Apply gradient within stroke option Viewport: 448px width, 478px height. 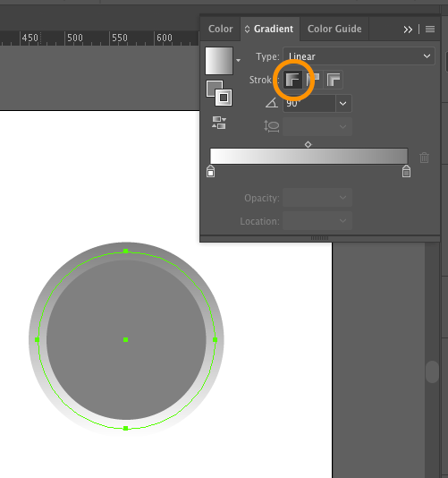click(293, 80)
